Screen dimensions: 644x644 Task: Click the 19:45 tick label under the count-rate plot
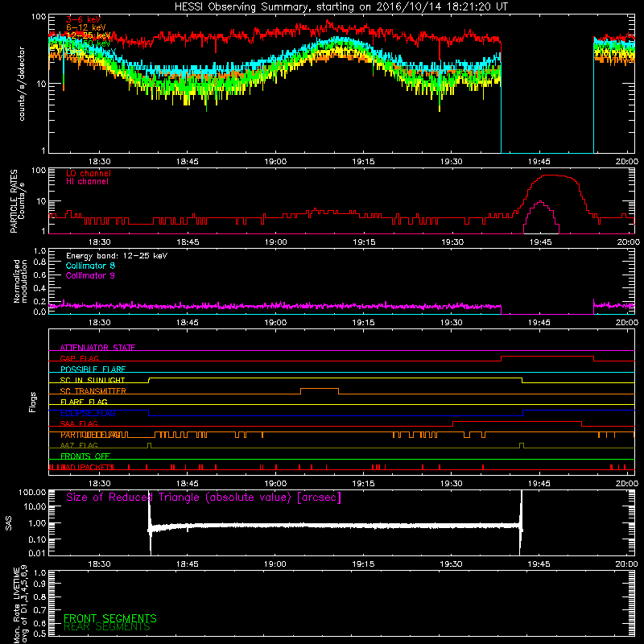[x=539, y=162]
